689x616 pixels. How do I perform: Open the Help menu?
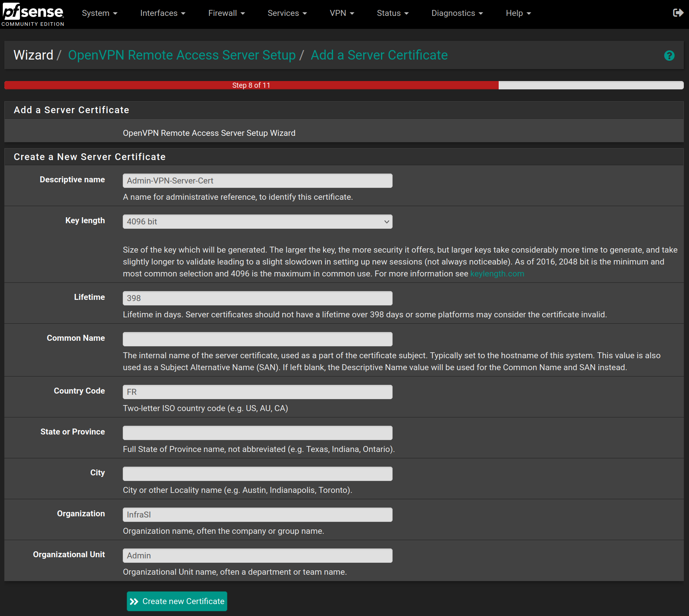click(518, 13)
